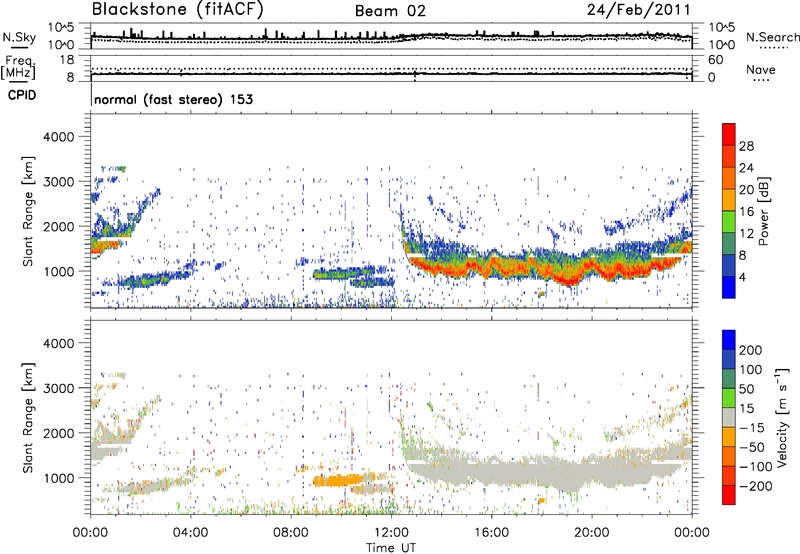Click the blue top of velocity colorbar
800x554 pixels.
pyautogui.click(x=729, y=340)
